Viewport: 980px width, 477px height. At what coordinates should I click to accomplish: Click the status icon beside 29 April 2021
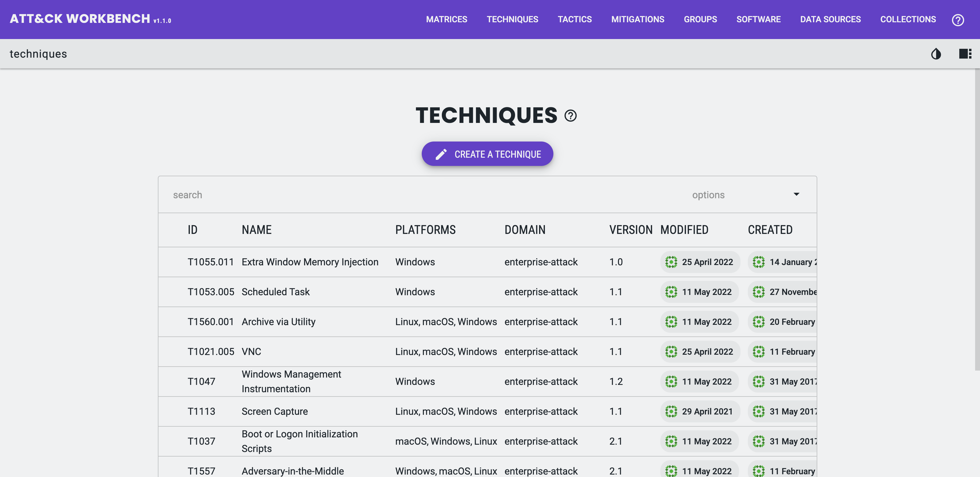click(x=671, y=411)
